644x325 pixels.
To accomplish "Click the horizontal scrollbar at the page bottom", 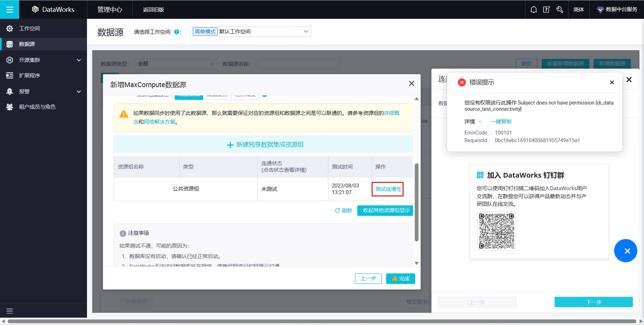I will point(322,322).
